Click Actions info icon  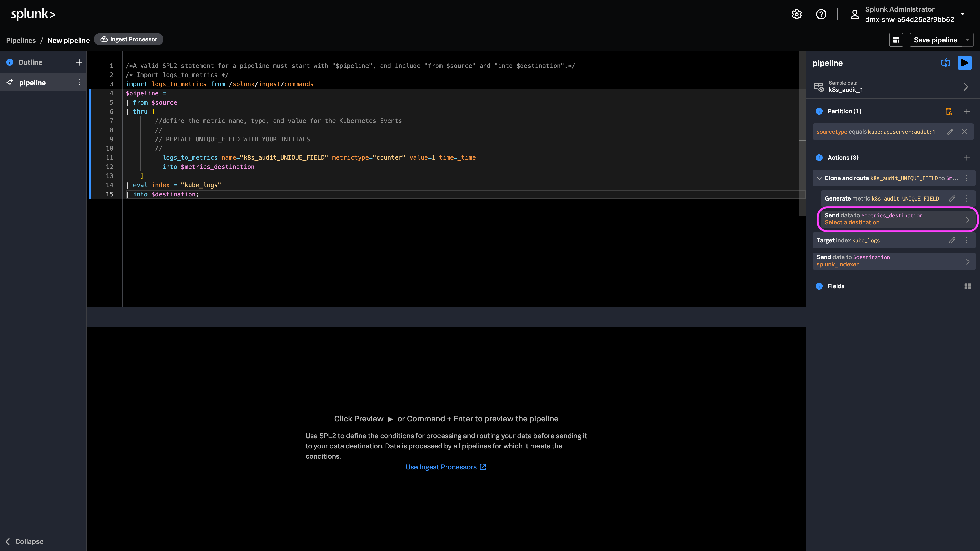(x=819, y=158)
